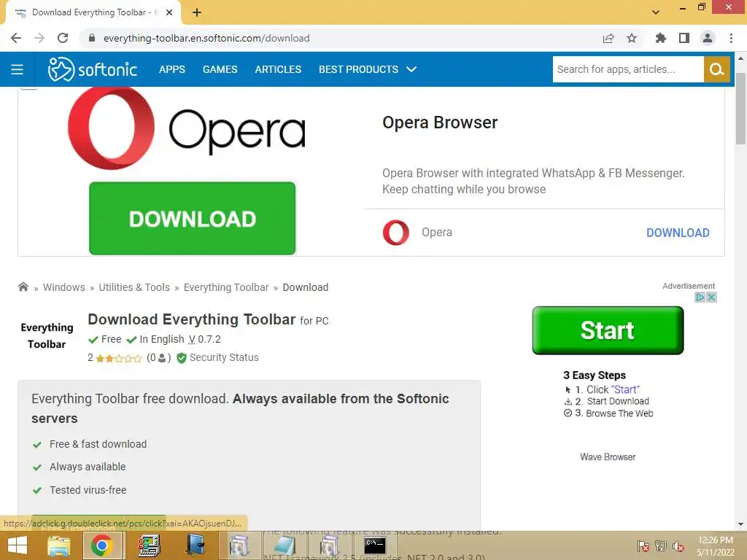Click the Opera Browser ad title
The width and height of the screenshot is (747, 560).
(440, 122)
